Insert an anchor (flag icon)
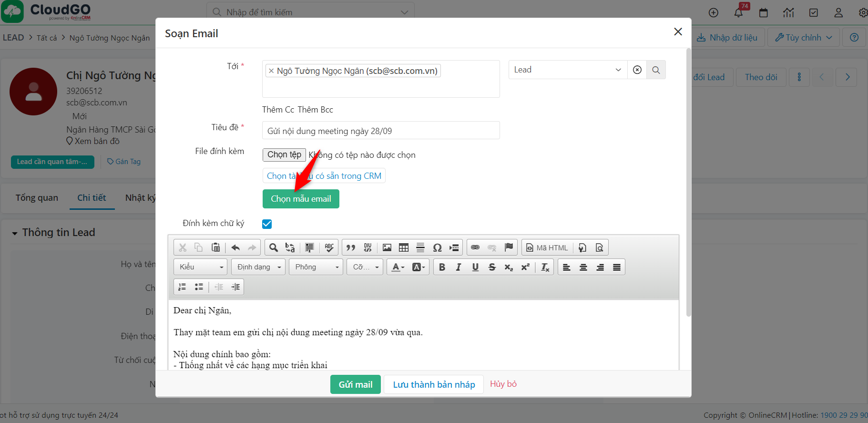Viewport: 868px width, 423px height. coord(509,248)
